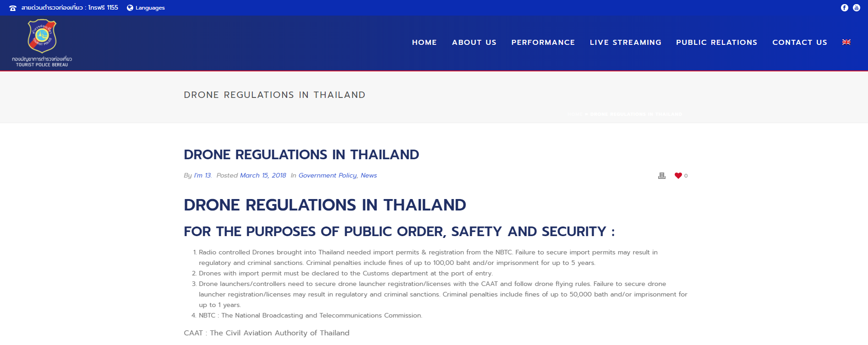Click the Tourist Police Bureau logo
868x345 pixels.
(x=42, y=43)
